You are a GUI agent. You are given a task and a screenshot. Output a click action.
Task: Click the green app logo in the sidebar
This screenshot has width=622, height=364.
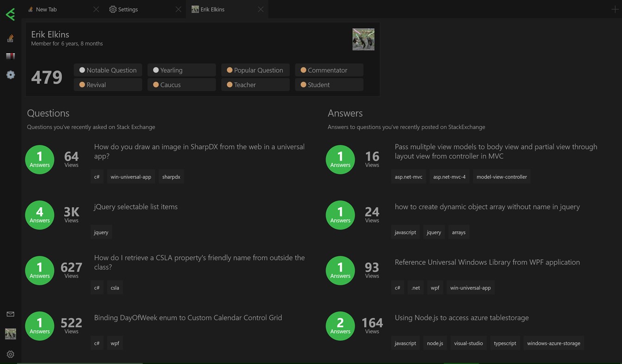point(10,14)
